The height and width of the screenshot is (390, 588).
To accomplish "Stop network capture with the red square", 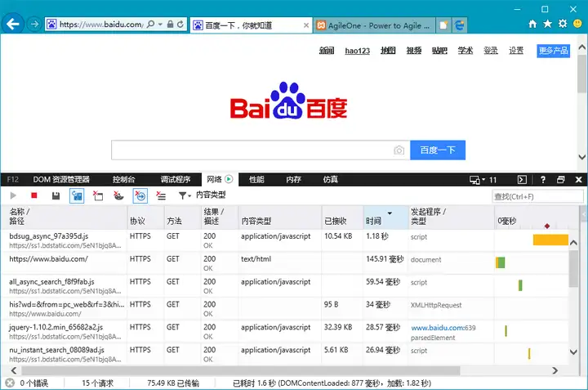I will pyautogui.click(x=34, y=195).
